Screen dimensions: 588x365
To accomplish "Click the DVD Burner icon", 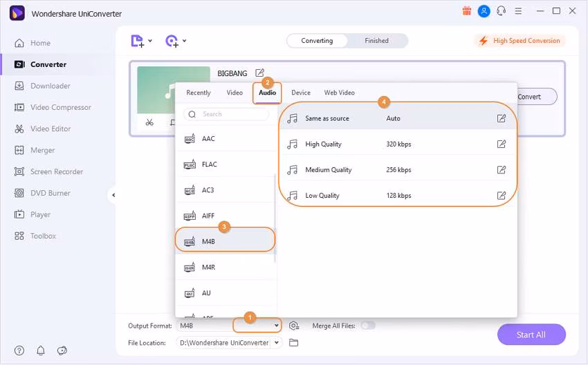I will click(x=19, y=193).
